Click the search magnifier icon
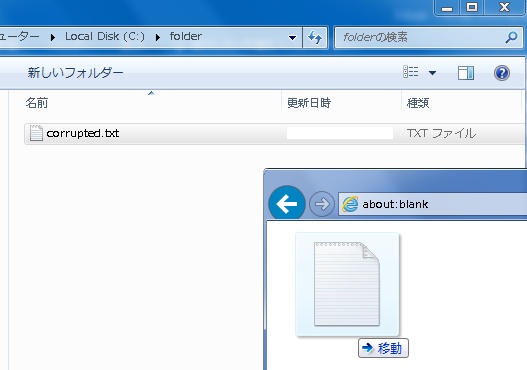This screenshot has height=370, width=527. point(511,37)
